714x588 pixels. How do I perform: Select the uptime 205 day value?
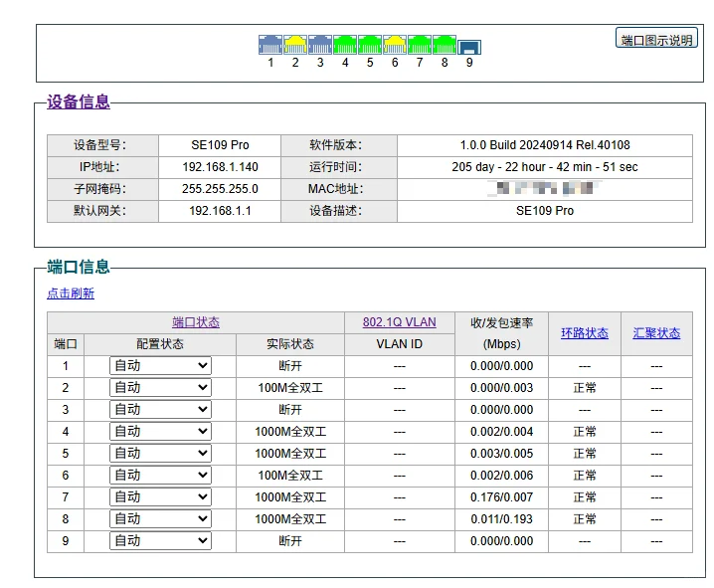click(x=545, y=167)
